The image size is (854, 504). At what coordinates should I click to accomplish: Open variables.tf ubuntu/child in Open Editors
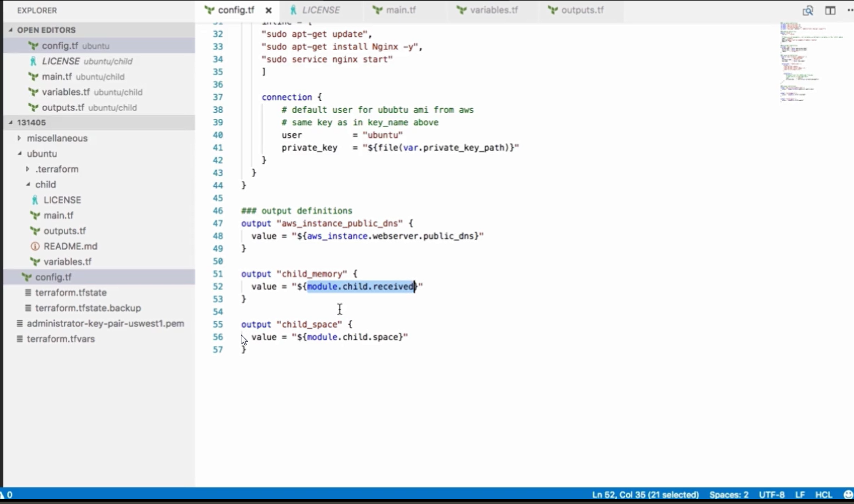click(99, 93)
